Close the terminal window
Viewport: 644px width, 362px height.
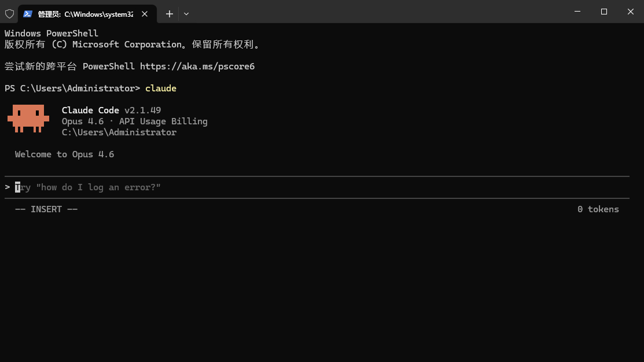[631, 12]
